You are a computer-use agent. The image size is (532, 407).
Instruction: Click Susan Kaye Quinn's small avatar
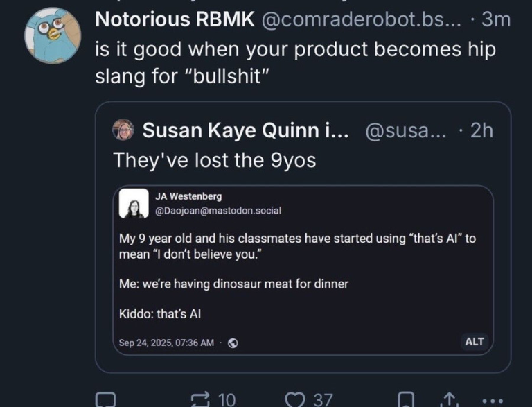pyautogui.click(x=123, y=130)
